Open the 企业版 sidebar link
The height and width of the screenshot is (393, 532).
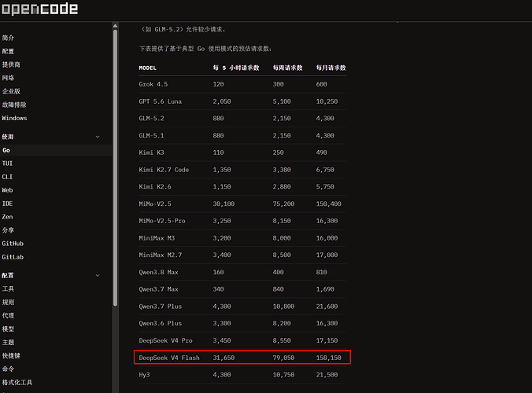11,91
